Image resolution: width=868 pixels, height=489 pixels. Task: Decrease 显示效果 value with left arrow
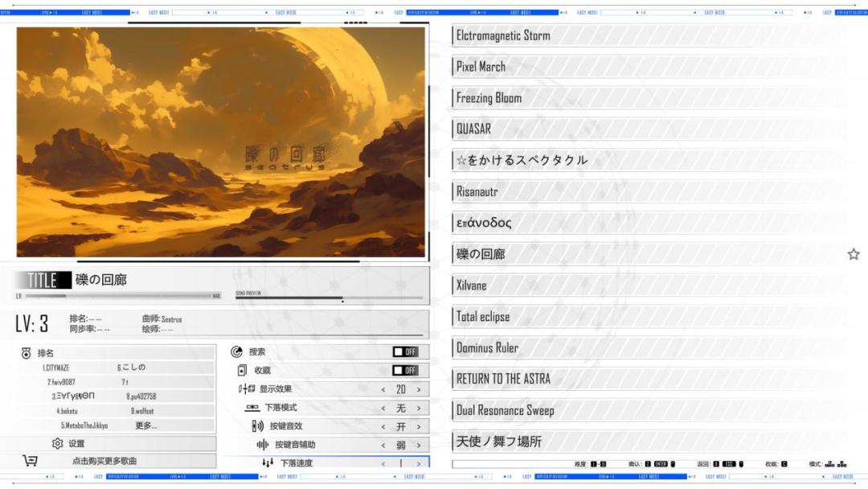point(383,389)
